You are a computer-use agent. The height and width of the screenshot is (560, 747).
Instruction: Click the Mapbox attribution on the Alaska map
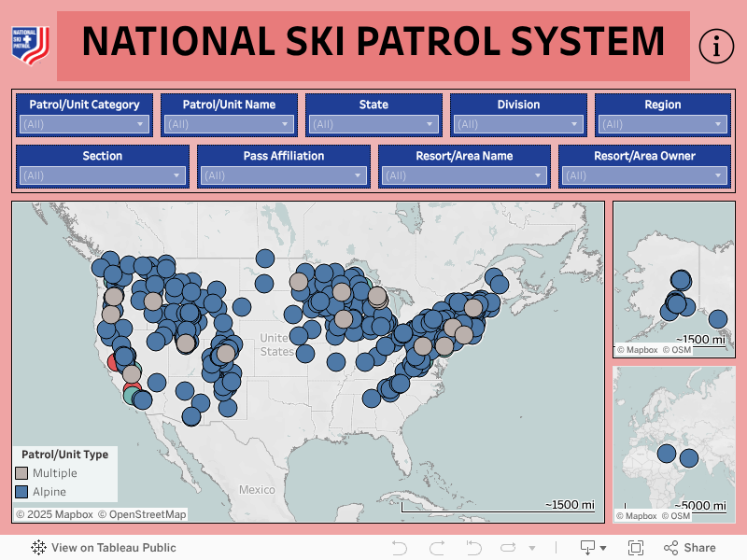pos(637,350)
